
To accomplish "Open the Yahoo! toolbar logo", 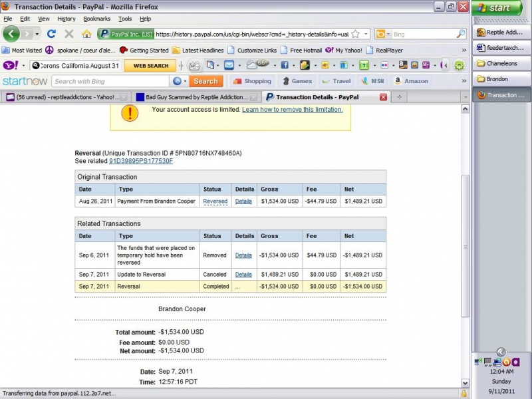I will pos(11,65).
